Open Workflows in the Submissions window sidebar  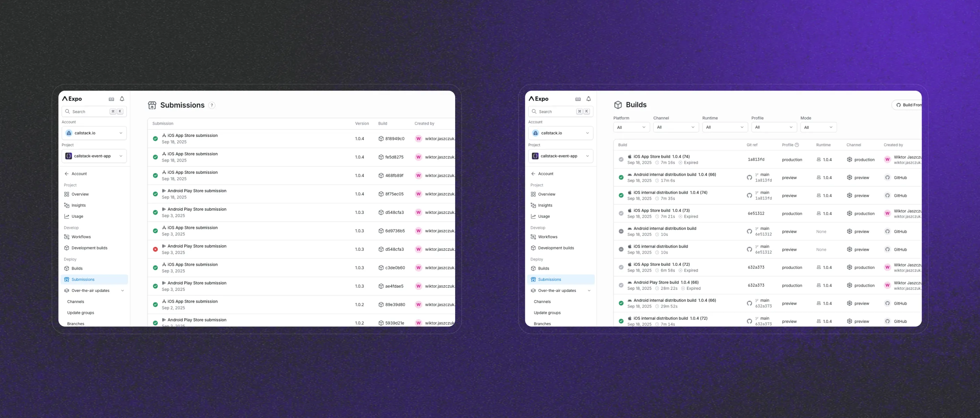tap(81, 237)
